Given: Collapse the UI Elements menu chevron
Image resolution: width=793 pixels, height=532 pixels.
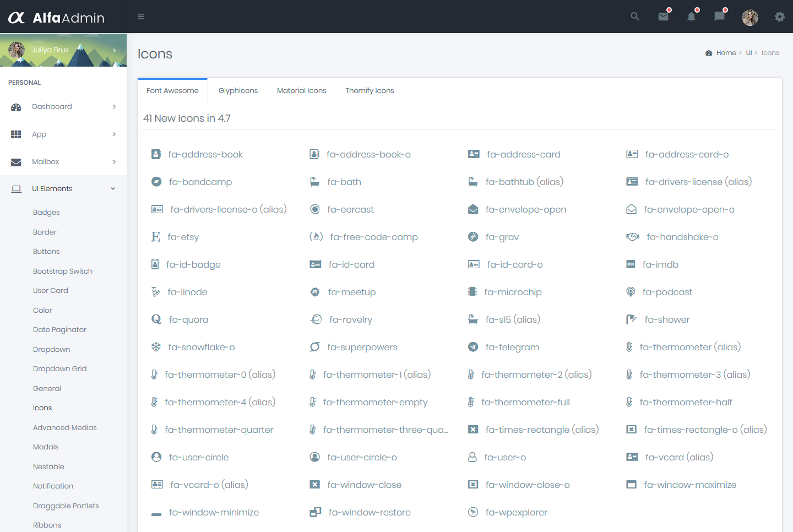Looking at the screenshot, I should pos(113,189).
